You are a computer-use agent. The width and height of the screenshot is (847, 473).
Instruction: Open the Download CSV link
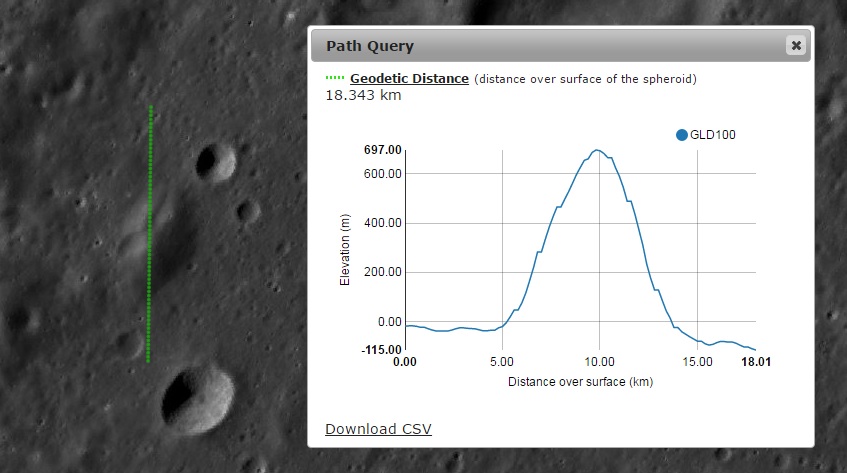coord(378,429)
